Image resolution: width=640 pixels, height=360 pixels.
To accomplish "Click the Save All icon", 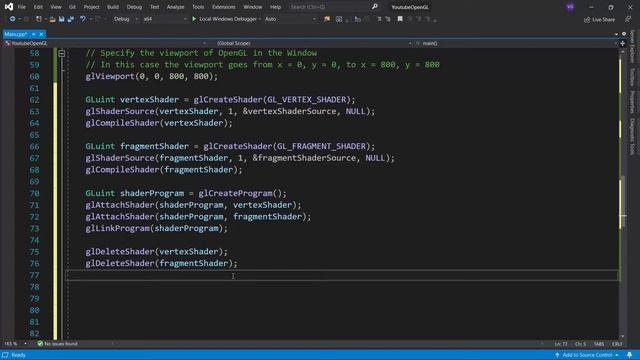I will click(x=71, y=19).
